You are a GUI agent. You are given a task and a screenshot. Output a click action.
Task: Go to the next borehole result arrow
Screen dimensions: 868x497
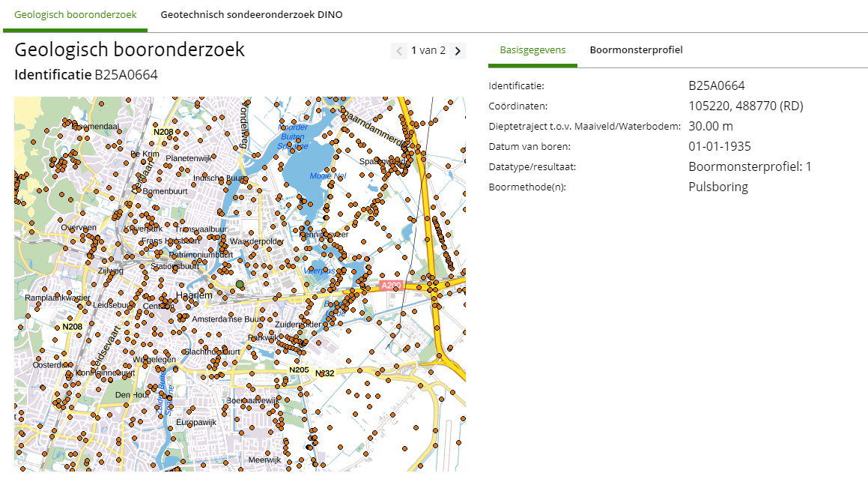pyautogui.click(x=458, y=51)
